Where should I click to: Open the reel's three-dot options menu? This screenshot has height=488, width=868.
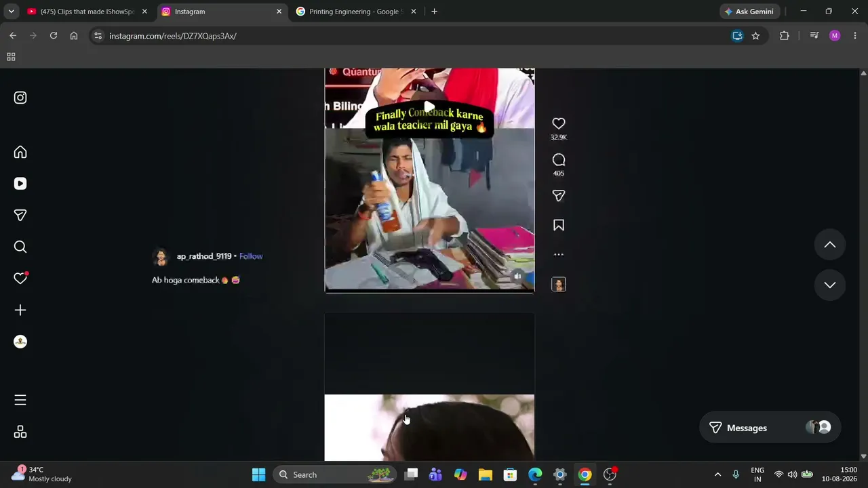559,255
